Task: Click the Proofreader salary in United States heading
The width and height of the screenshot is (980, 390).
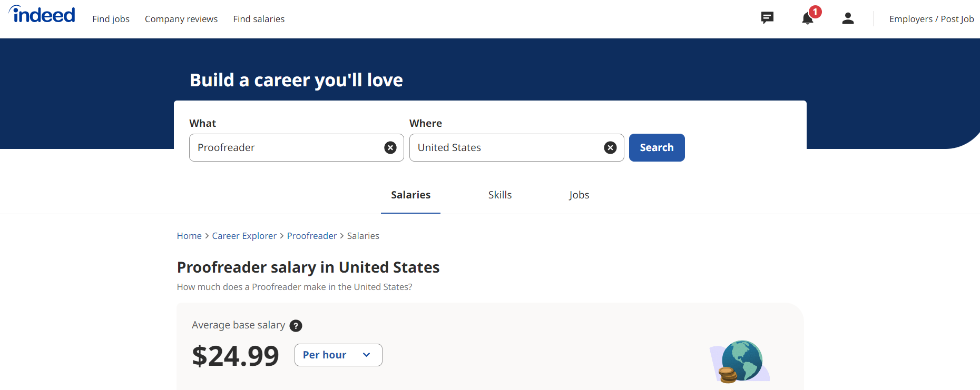Action: 308,267
